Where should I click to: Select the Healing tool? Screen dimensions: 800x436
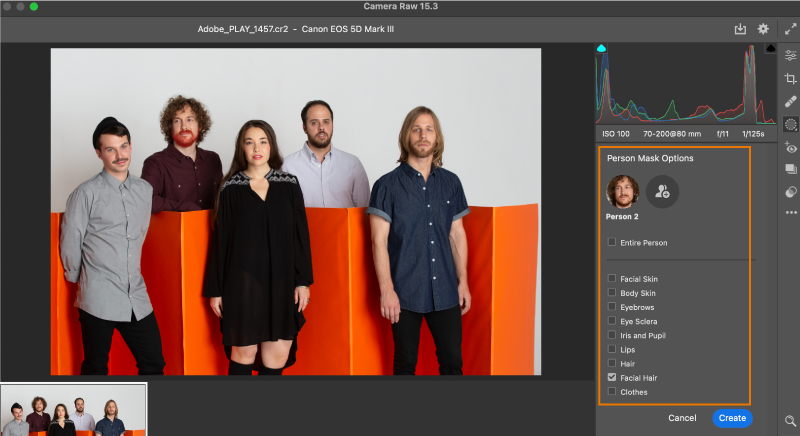click(790, 101)
